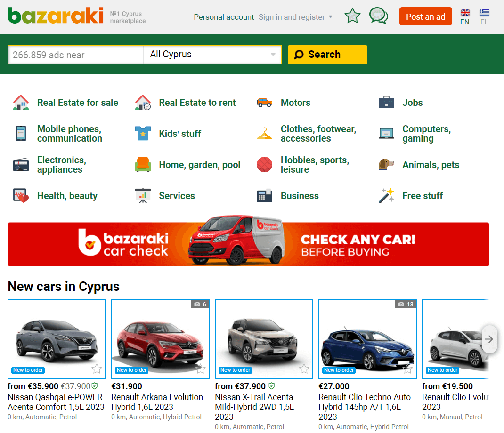This screenshot has height=433, width=504.
Task: Click the Hobbies basketball icon
Action: pyautogui.click(x=264, y=164)
